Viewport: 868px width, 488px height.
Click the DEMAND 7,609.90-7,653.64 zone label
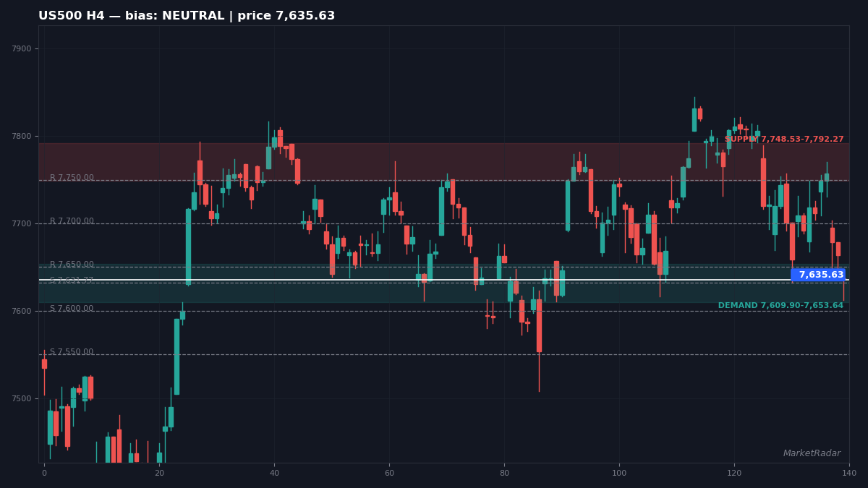(780, 306)
